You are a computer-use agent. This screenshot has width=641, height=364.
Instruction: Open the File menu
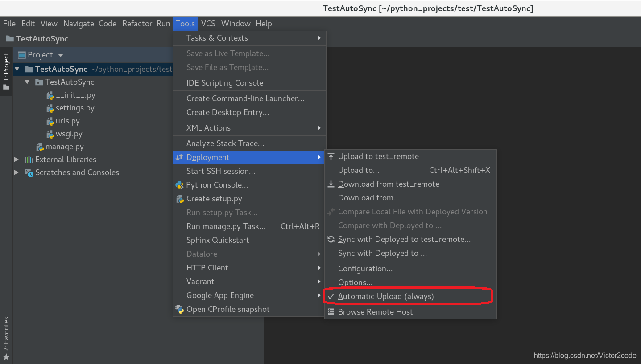tap(9, 24)
